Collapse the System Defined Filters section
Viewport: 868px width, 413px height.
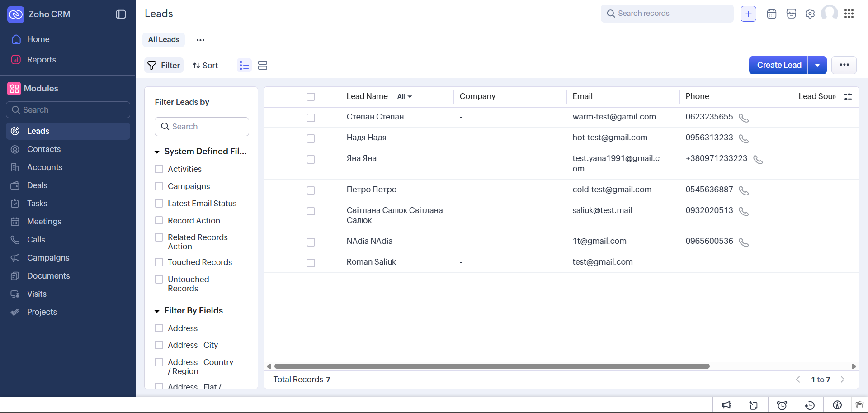pos(157,152)
